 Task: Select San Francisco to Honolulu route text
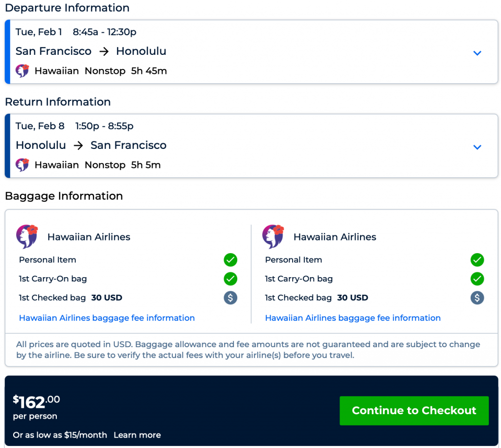click(x=91, y=51)
